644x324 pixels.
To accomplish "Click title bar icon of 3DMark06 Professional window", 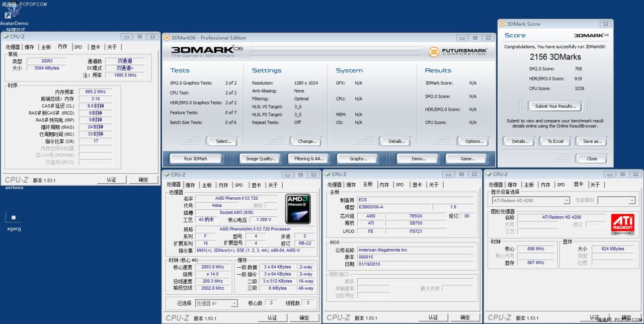I will coord(167,38).
